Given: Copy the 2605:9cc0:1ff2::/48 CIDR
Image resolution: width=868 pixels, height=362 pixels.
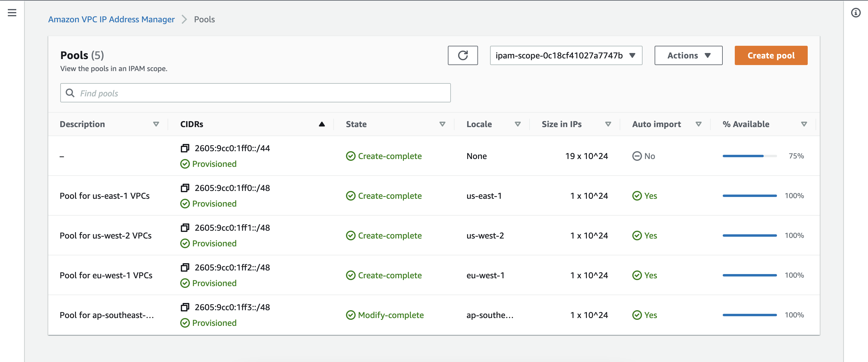Looking at the screenshot, I should click(x=185, y=267).
